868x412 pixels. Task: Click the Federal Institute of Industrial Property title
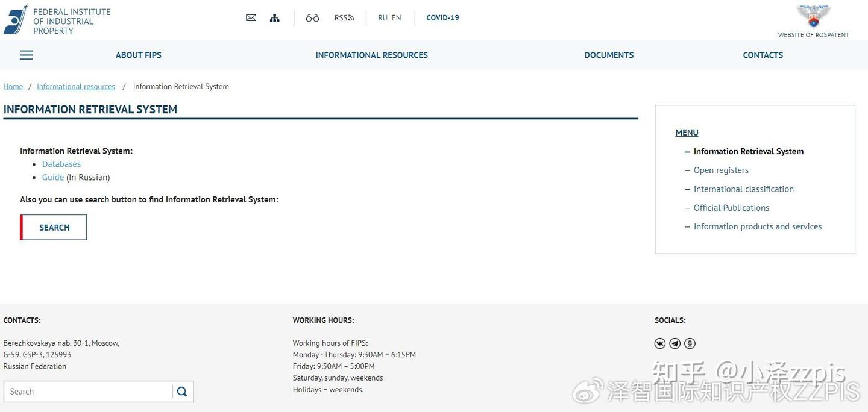(72, 21)
